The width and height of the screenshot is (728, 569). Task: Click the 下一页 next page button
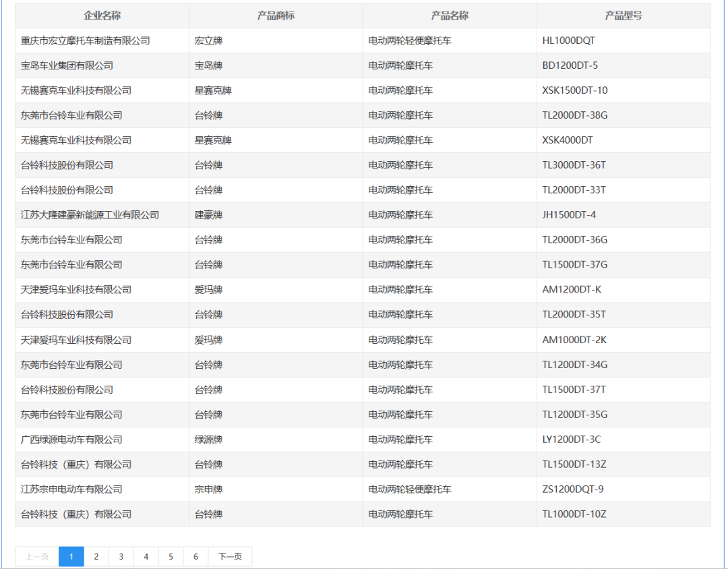pyautogui.click(x=230, y=556)
